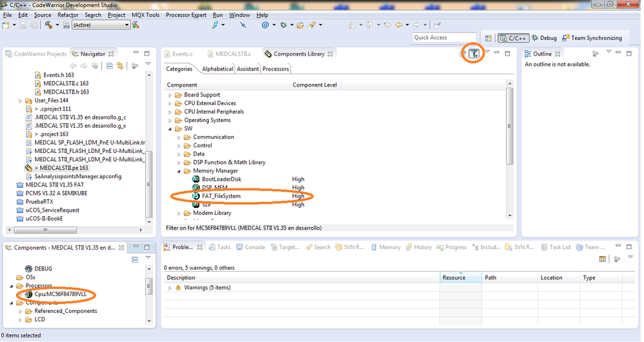644x342 pixels.
Task: Select Cpu:MC56F84789VLL in Components view
Action: (61, 294)
